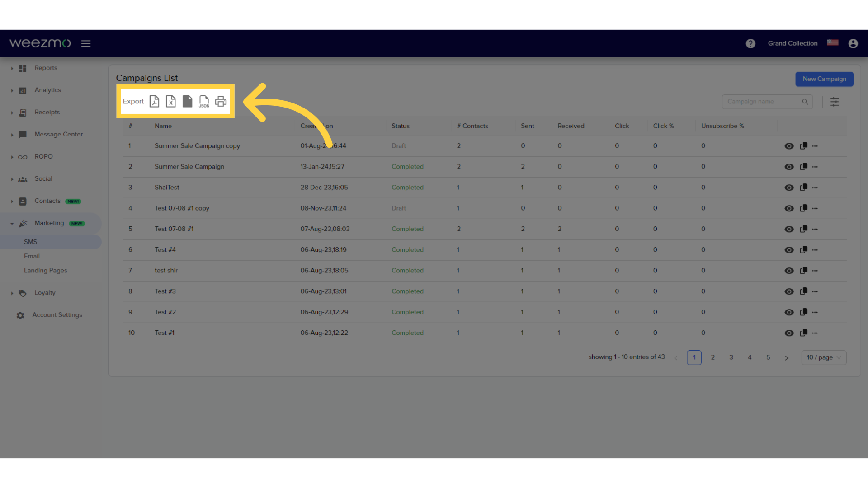
Task: Open the help question mark icon
Action: [x=750, y=43]
